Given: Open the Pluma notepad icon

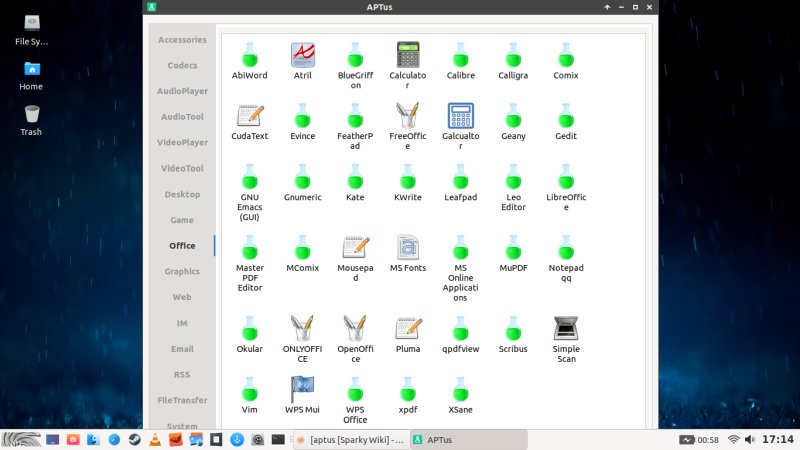Looking at the screenshot, I should click(408, 329).
